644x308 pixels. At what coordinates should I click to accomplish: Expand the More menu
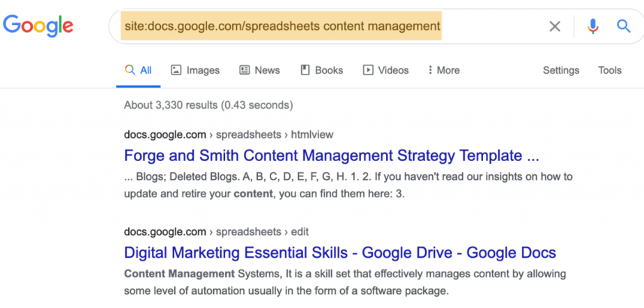[x=443, y=70]
